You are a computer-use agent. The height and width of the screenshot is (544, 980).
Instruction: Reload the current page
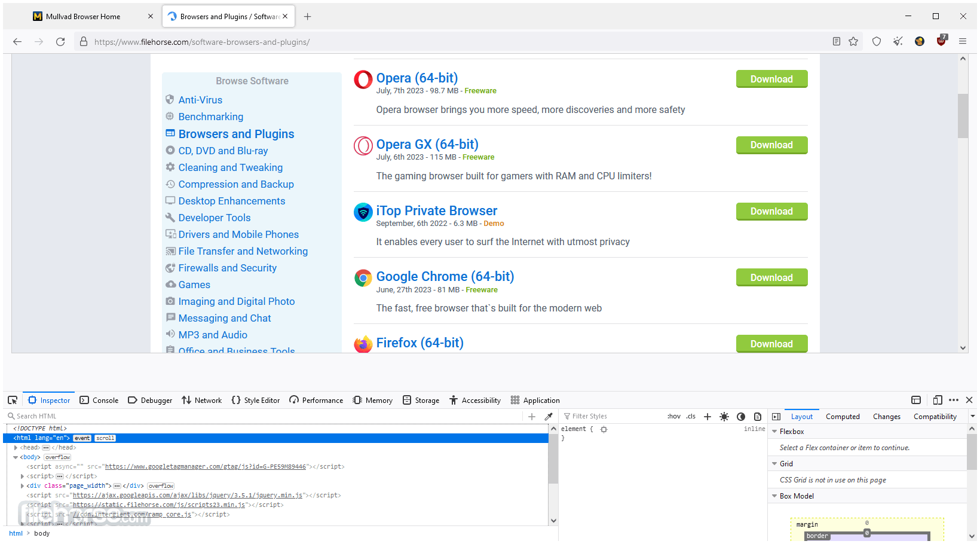[x=60, y=42]
